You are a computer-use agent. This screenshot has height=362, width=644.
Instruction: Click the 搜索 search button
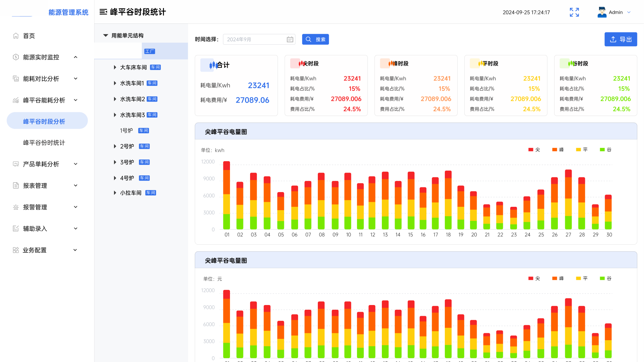315,40
